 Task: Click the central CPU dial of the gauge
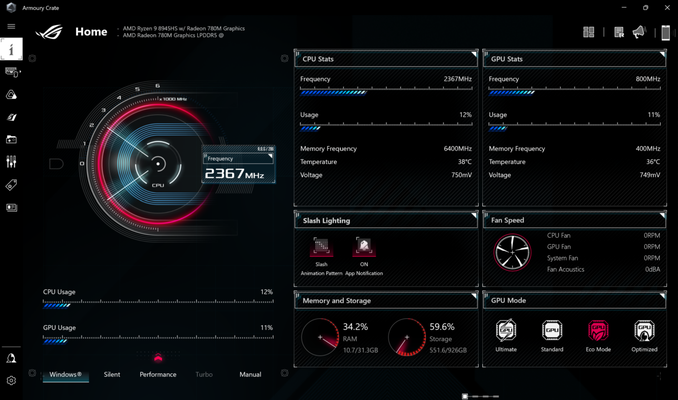pos(158,164)
